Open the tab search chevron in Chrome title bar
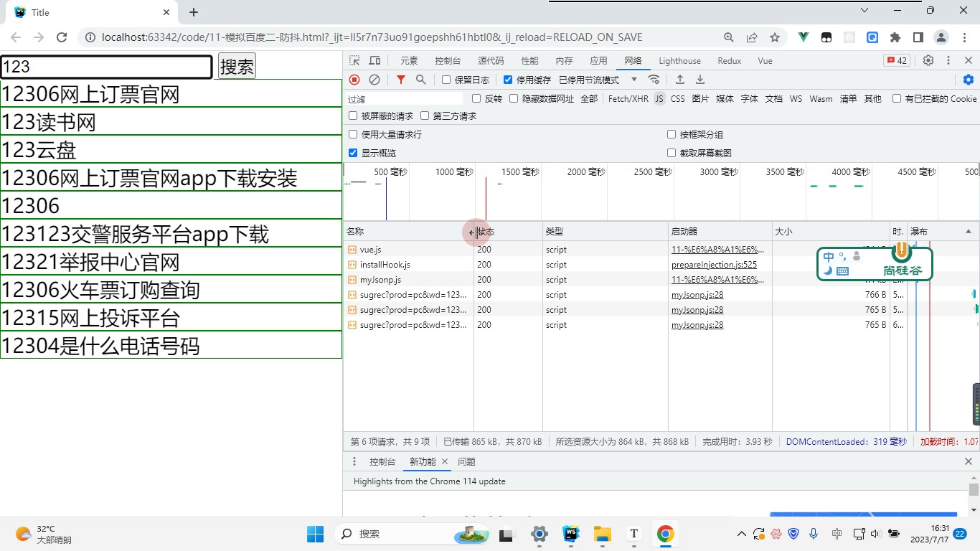Image resolution: width=980 pixels, height=551 pixels. (864, 11)
